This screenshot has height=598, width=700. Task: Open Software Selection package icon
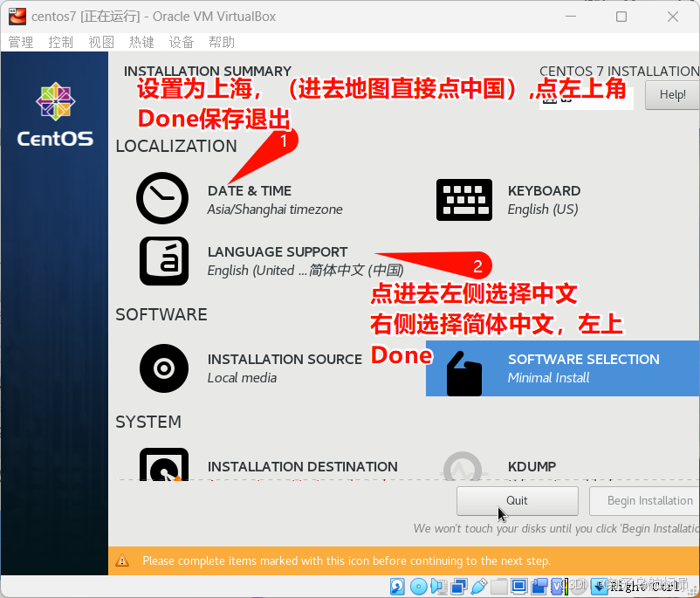pos(463,374)
